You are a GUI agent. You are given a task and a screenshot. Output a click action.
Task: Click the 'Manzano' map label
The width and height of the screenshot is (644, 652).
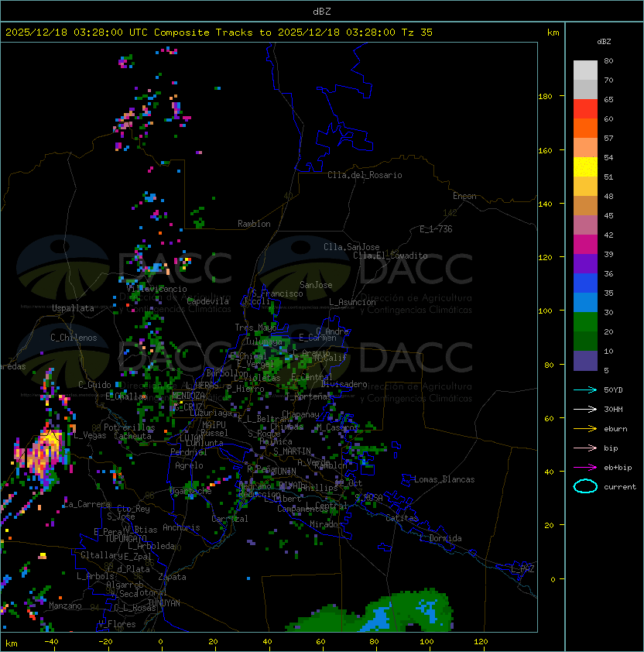[65, 606]
